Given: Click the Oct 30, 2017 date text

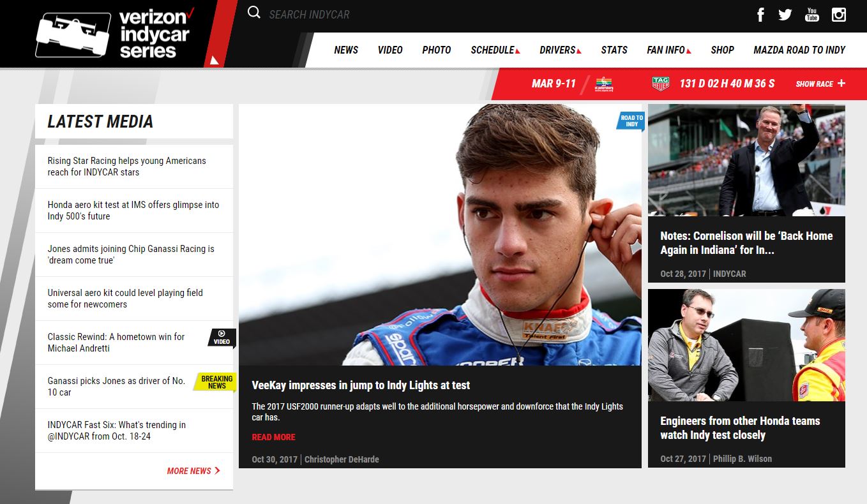Looking at the screenshot, I should point(275,459).
